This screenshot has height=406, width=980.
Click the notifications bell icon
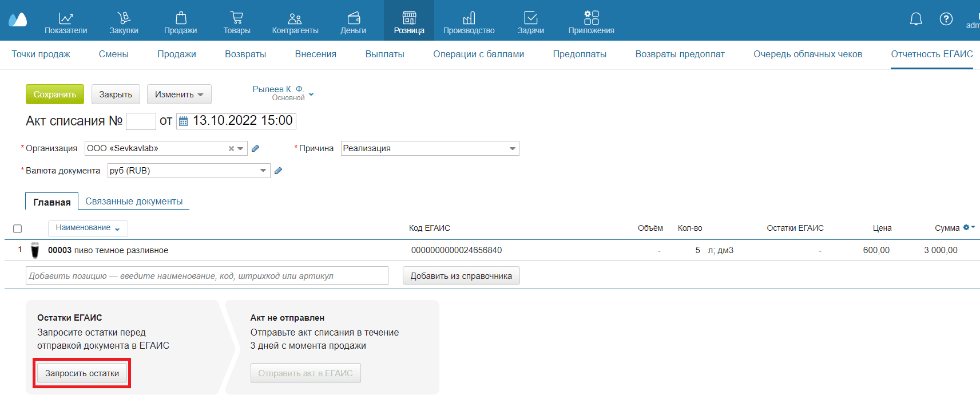916,19
